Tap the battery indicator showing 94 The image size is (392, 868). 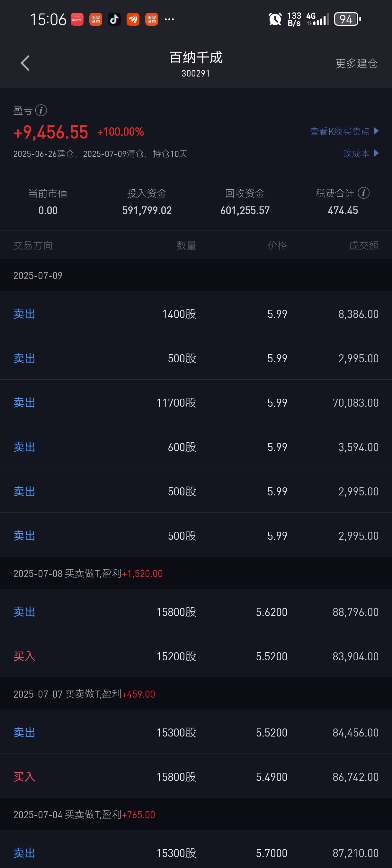[347, 19]
